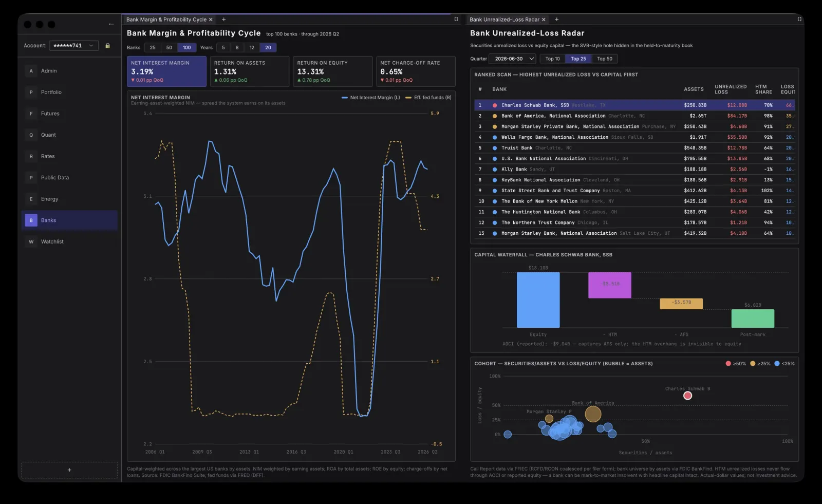This screenshot has width=822, height=504.
Task: Toggle Eff. fed funds (R) legend swatch
Action: click(x=408, y=98)
